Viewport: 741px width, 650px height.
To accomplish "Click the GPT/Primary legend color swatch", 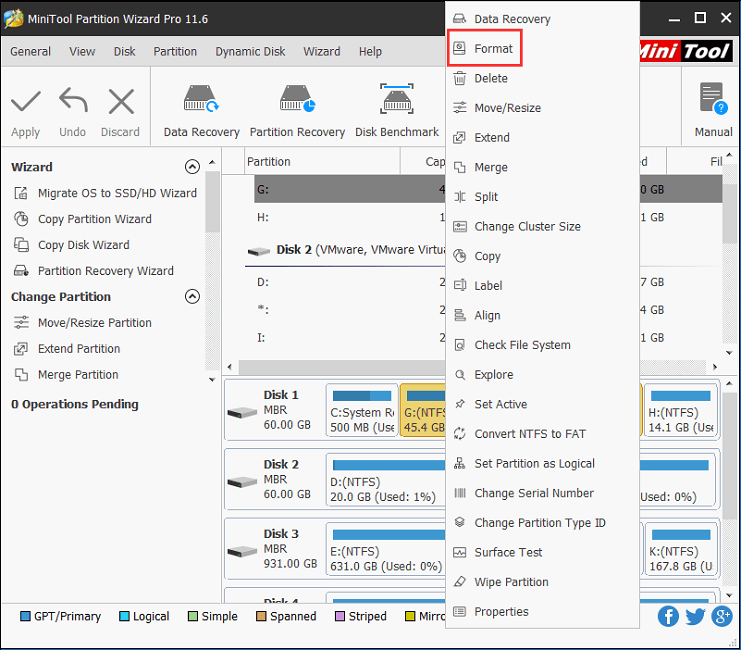I will 26,617.
